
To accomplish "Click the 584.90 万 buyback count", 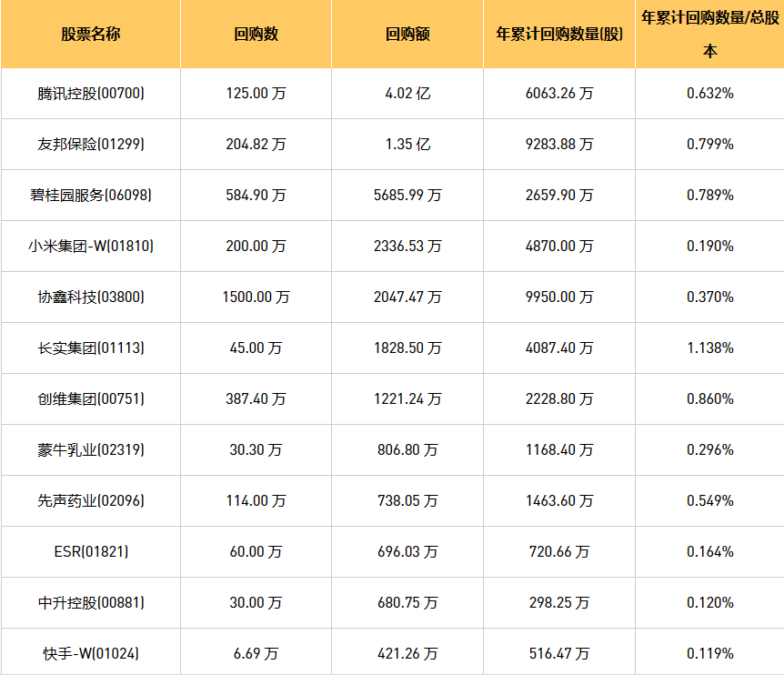I will point(256,196).
